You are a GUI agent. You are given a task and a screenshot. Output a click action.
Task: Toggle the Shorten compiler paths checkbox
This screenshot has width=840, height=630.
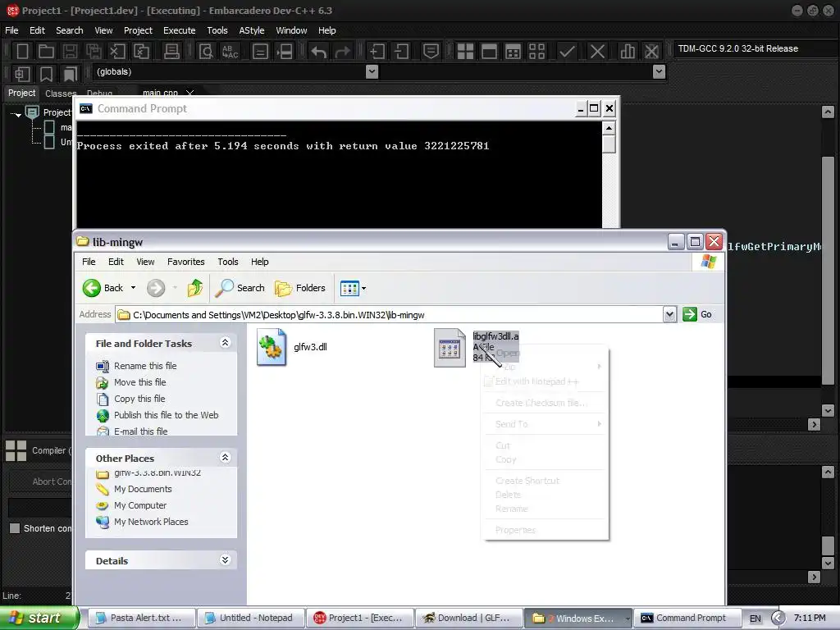coord(15,528)
